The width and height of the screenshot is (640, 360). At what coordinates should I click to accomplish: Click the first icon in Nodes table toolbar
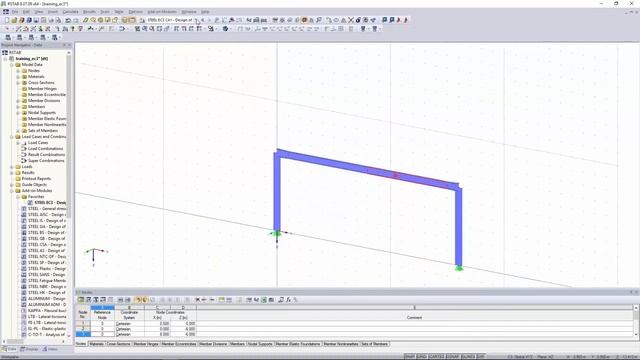coord(81,300)
